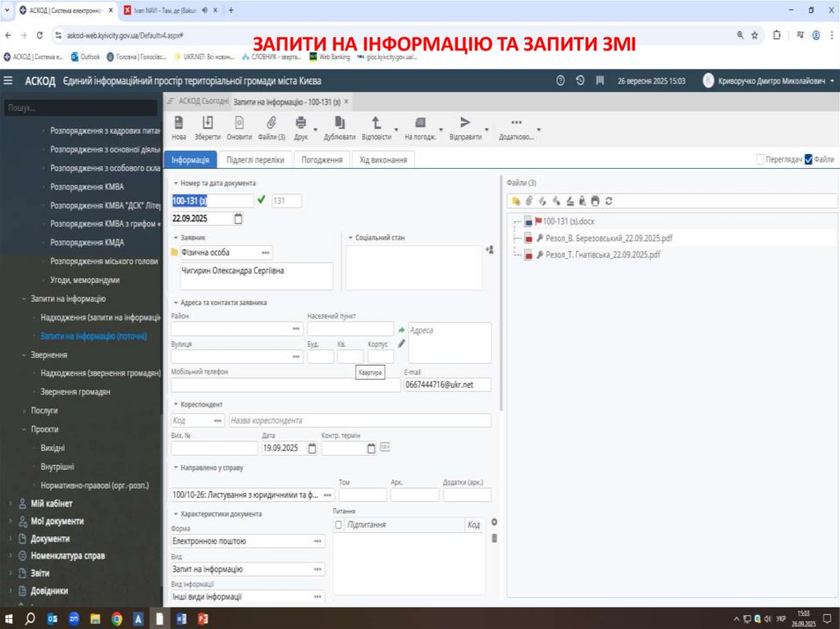
Task: Click the Дублювати duplicate icon
Action: pos(340,123)
